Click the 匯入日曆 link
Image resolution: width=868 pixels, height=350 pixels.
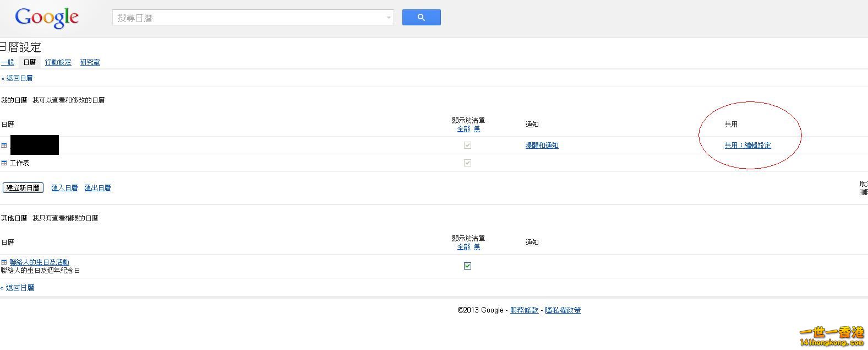click(64, 188)
